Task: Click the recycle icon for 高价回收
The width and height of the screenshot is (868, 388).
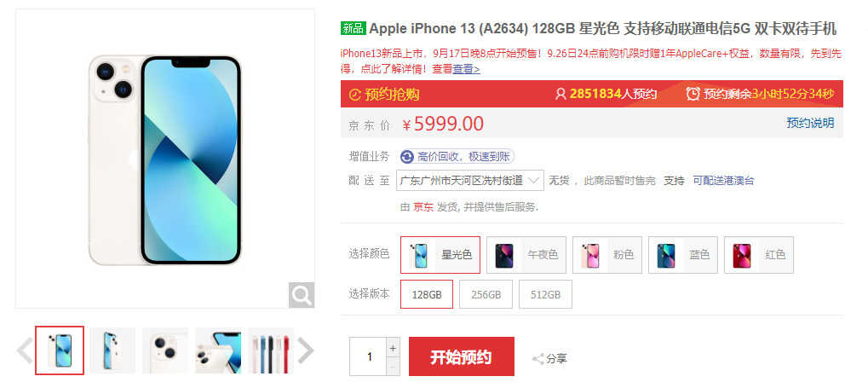Action: point(407,157)
